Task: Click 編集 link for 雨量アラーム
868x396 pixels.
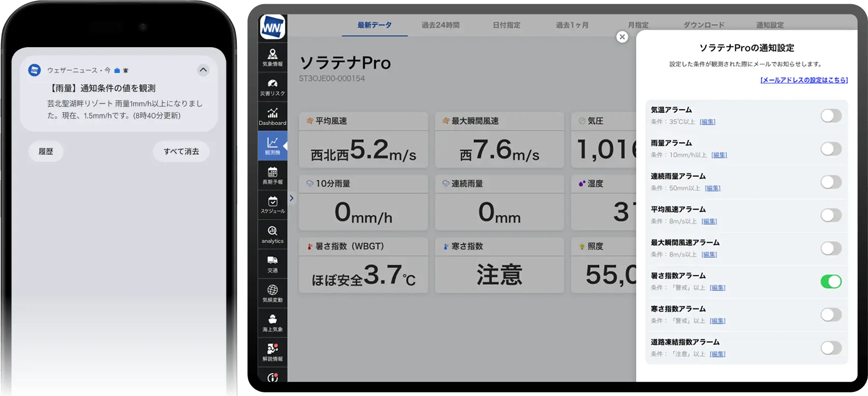Action: pos(719,155)
